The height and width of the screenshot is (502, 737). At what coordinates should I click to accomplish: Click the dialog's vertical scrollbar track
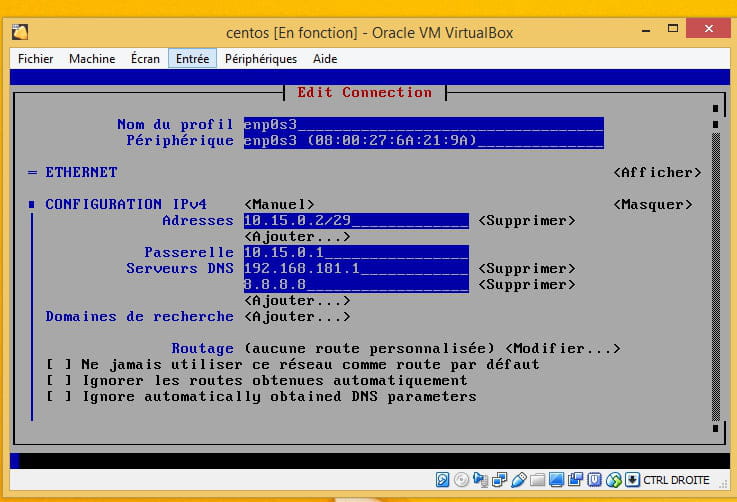pyautogui.click(x=715, y=280)
